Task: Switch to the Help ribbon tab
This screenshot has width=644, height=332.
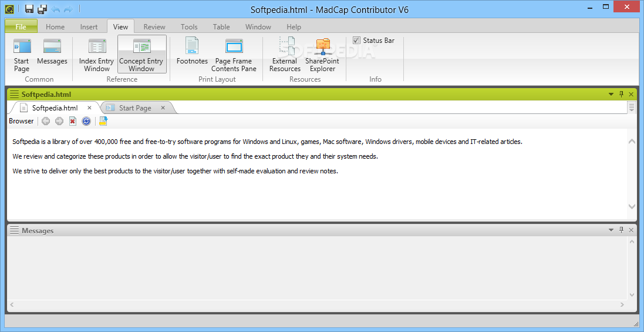Action: (294, 26)
